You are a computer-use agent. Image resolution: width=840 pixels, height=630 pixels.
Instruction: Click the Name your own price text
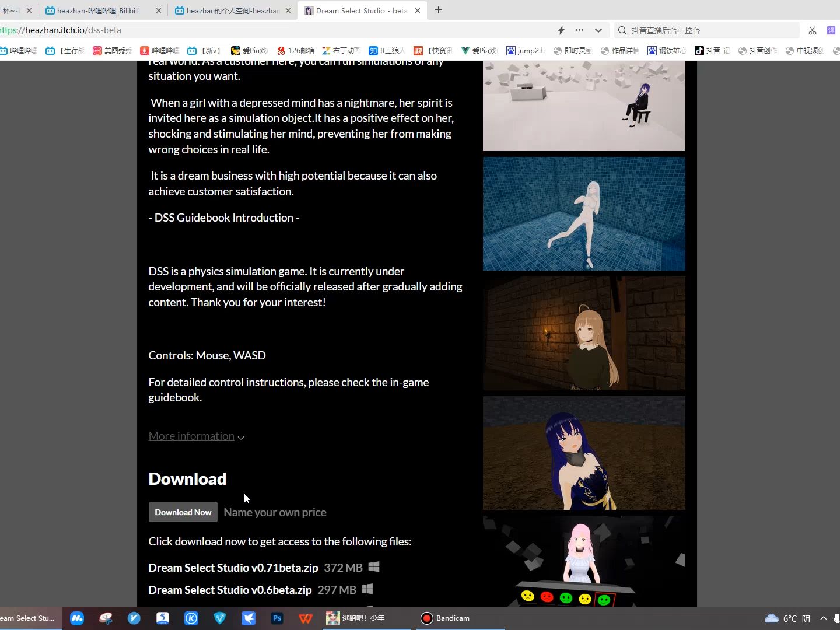pyautogui.click(x=275, y=512)
